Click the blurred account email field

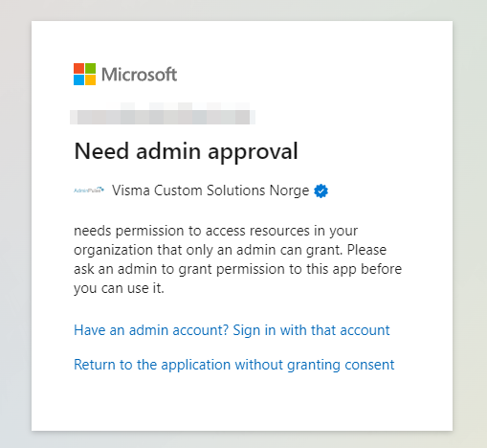coord(163,114)
